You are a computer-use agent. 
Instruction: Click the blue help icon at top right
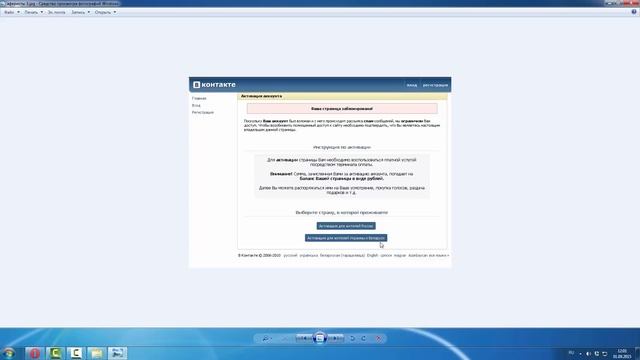(634, 12)
